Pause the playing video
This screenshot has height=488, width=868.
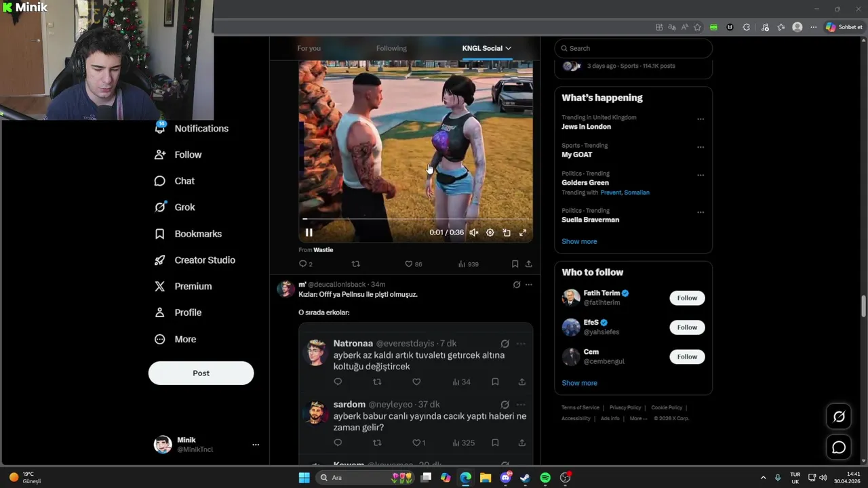pyautogui.click(x=309, y=232)
